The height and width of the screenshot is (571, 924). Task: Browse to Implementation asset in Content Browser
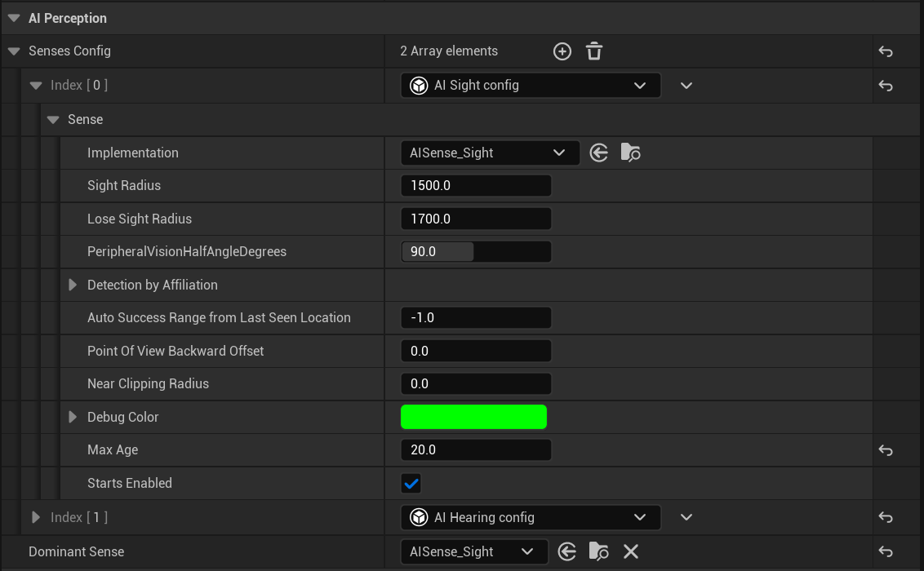pos(630,153)
